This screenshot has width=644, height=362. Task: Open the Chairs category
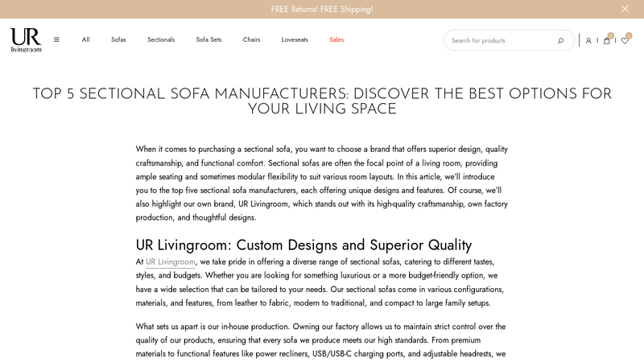pyautogui.click(x=251, y=39)
